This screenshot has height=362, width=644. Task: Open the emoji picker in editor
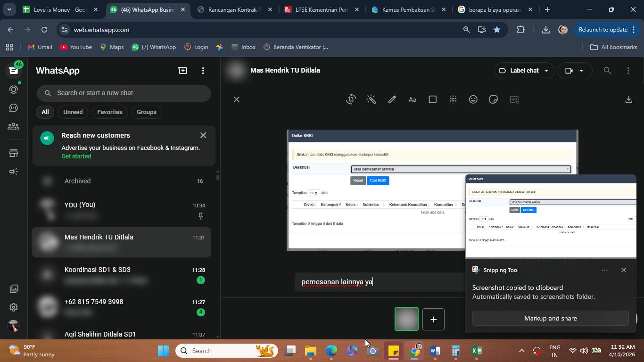(473, 99)
